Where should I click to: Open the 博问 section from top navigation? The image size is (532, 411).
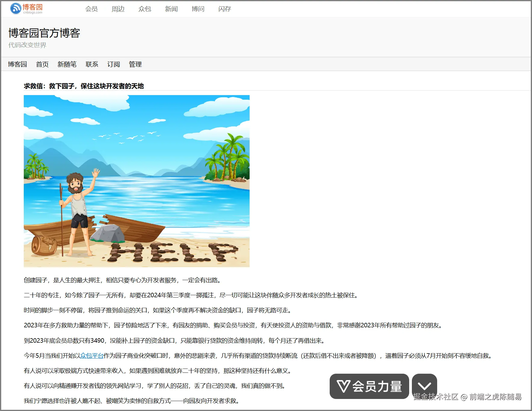[198, 9]
